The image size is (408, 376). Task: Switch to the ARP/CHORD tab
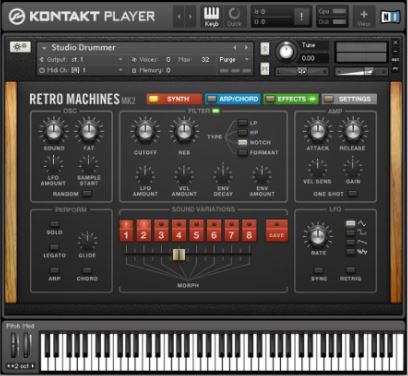click(x=233, y=99)
